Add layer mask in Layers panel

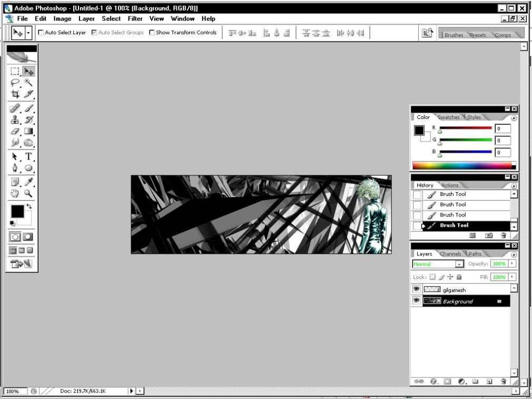coord(447,382)
